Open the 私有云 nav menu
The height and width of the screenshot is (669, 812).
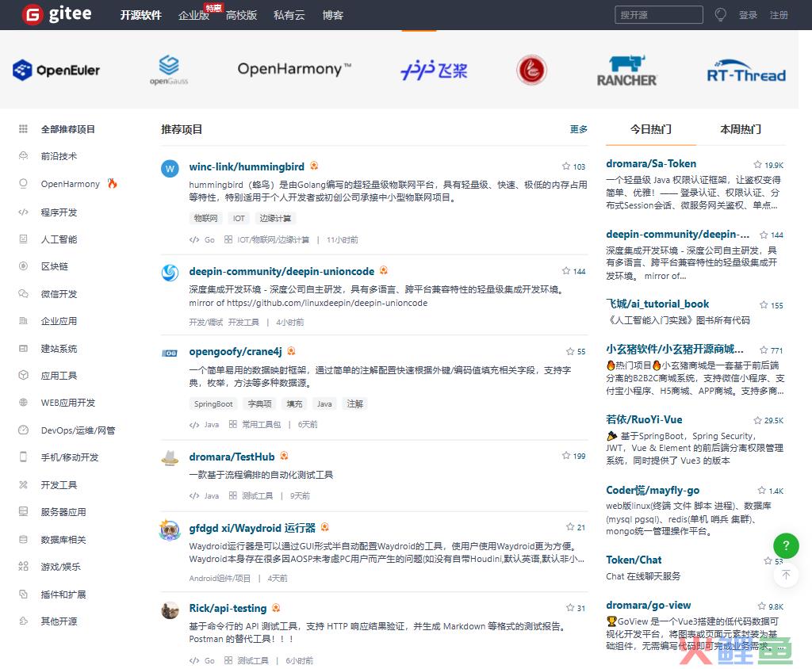click(x=289, y=15)
